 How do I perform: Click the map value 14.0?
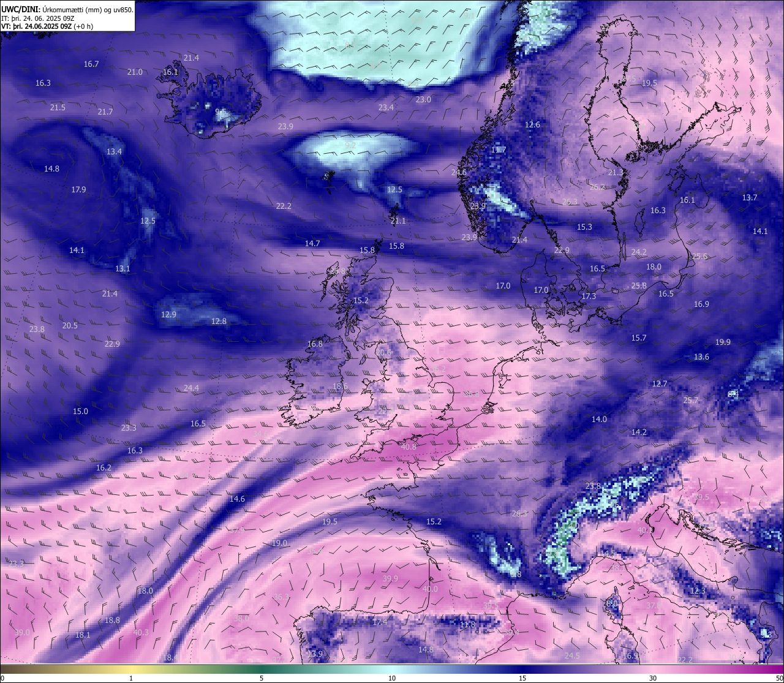pyautogui.click(x=599, y=420)
